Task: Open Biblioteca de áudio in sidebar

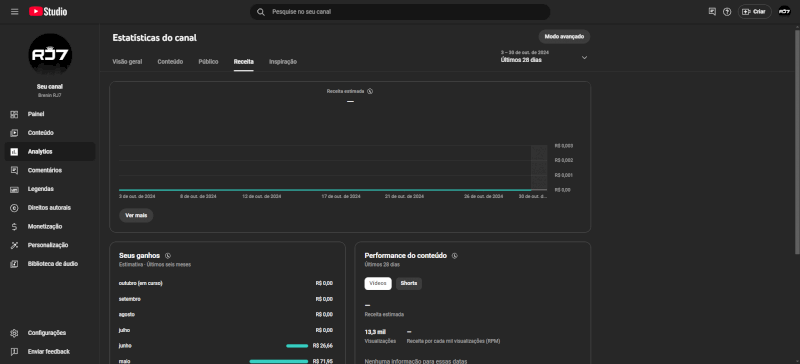Action: (x=50, y=264)
